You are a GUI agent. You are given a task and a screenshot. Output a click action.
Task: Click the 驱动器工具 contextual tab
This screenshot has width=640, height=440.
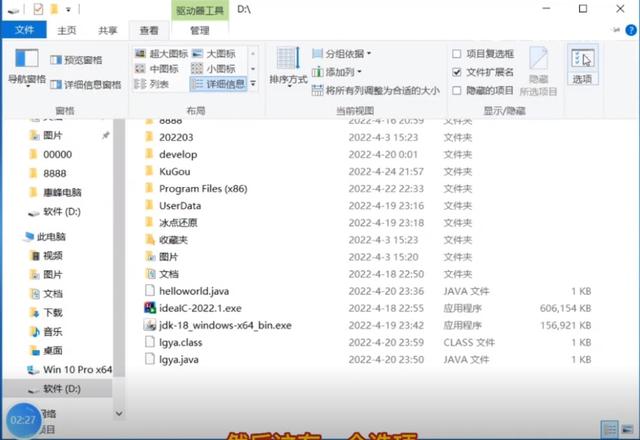pyautogui.click(x=200, y=10)
